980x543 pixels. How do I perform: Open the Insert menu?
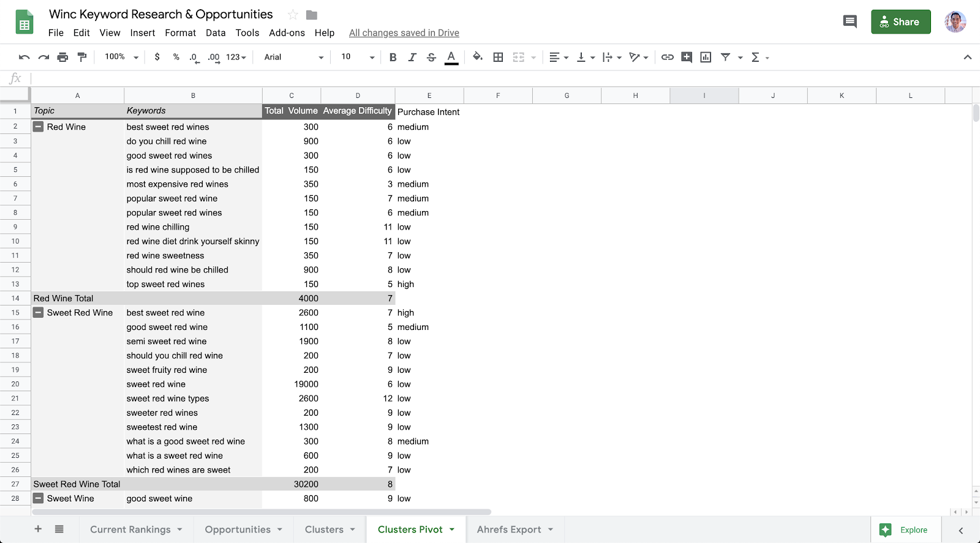[x=143, y=33]
